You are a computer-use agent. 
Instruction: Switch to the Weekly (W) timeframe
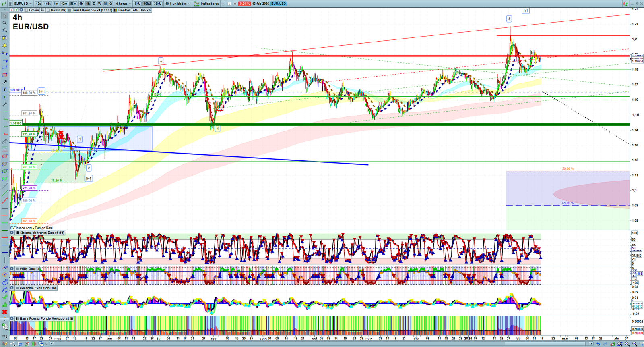point(99,4)
